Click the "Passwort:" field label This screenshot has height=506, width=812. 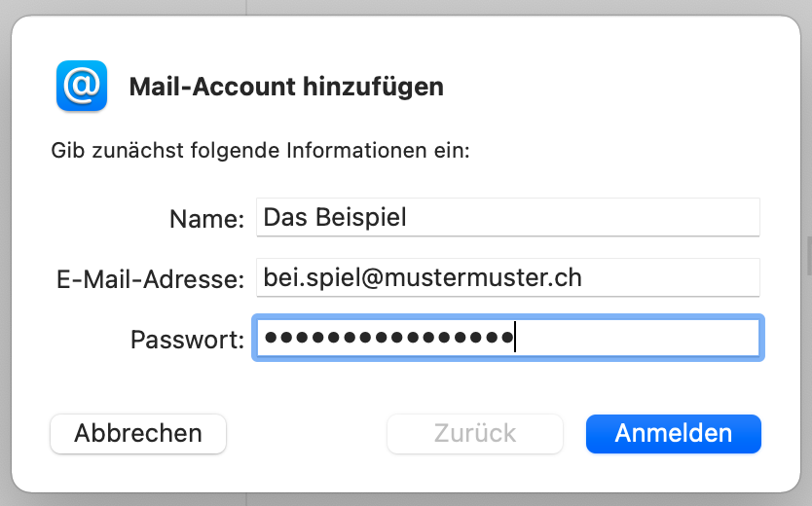(187, 341)
